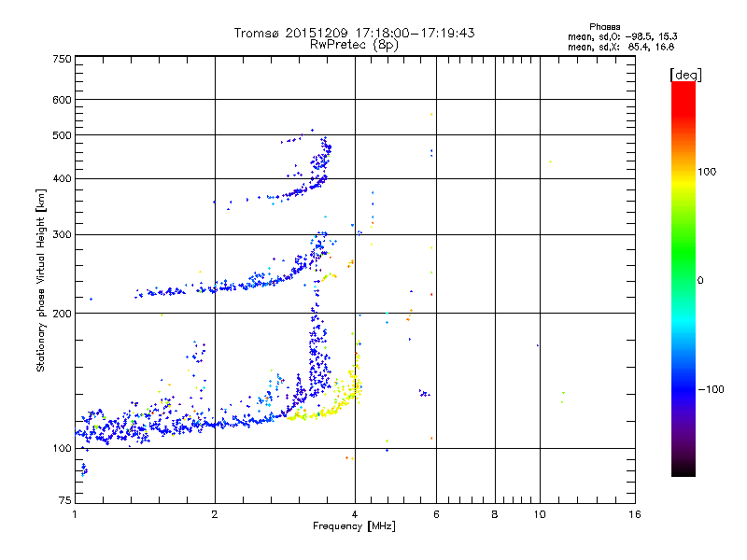The image size is (747, 560).
Task: Click the colorbar tick label "0"
Action: click(700, 281)
